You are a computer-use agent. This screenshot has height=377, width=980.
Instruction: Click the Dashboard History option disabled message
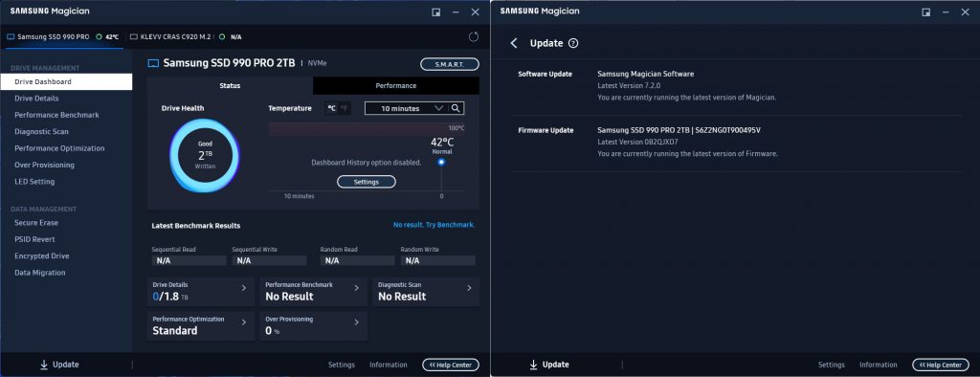367,163
